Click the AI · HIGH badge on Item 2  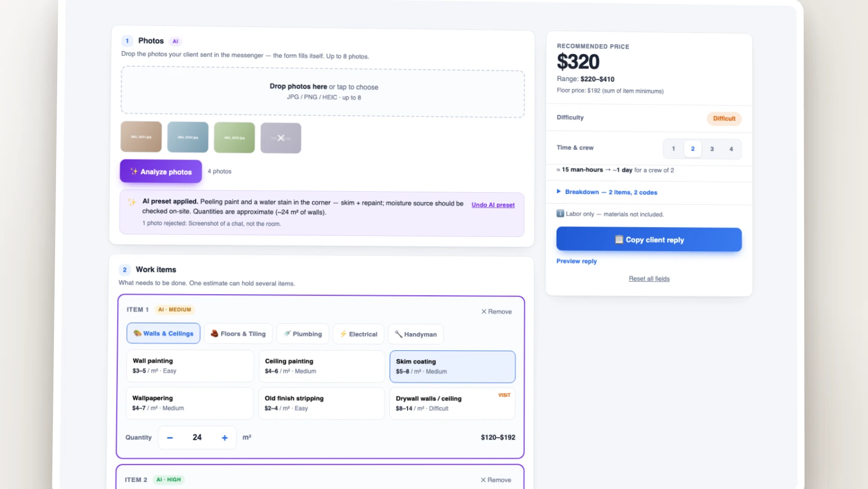click(169, 480)
